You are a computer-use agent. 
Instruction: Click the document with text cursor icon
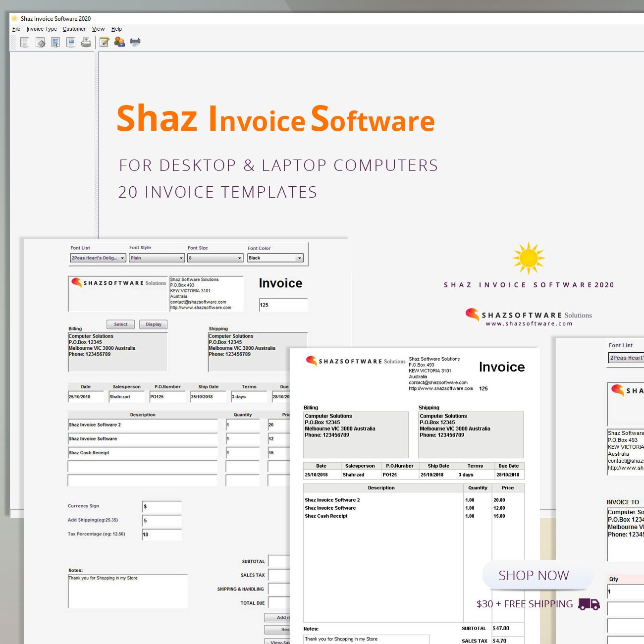(55, 42)
